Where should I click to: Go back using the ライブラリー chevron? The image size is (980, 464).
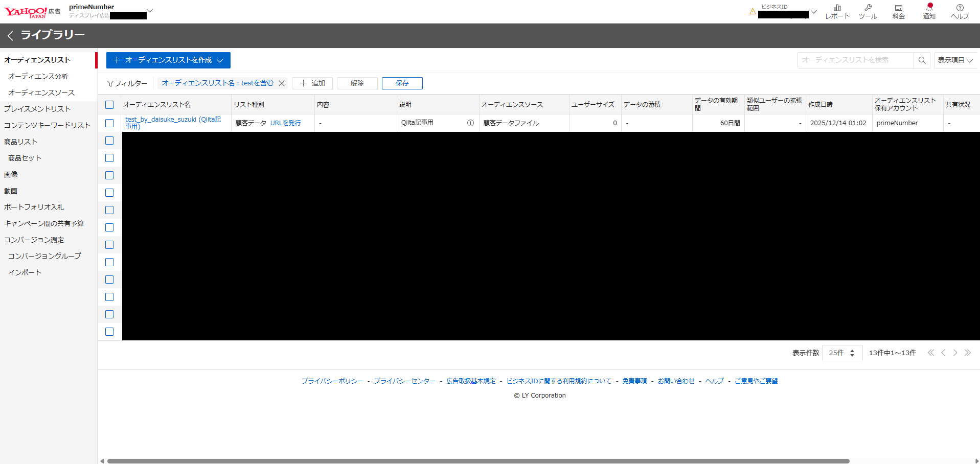pos(10,35)
